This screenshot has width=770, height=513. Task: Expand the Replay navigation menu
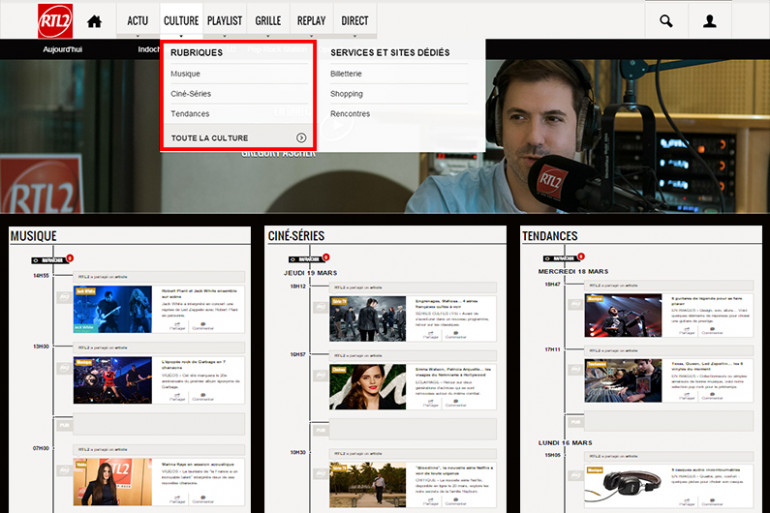tap(310, 21)
